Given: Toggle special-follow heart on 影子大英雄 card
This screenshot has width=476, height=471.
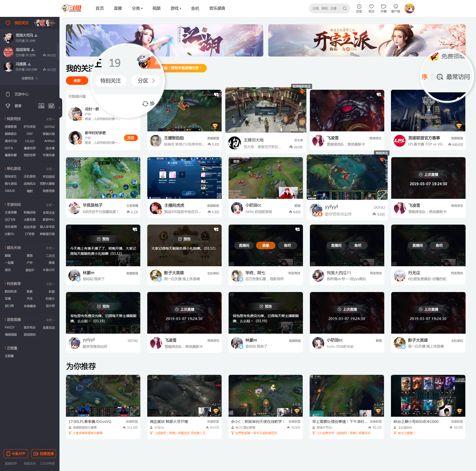Looking at the screenshot, I should click(x=216, y=229).
